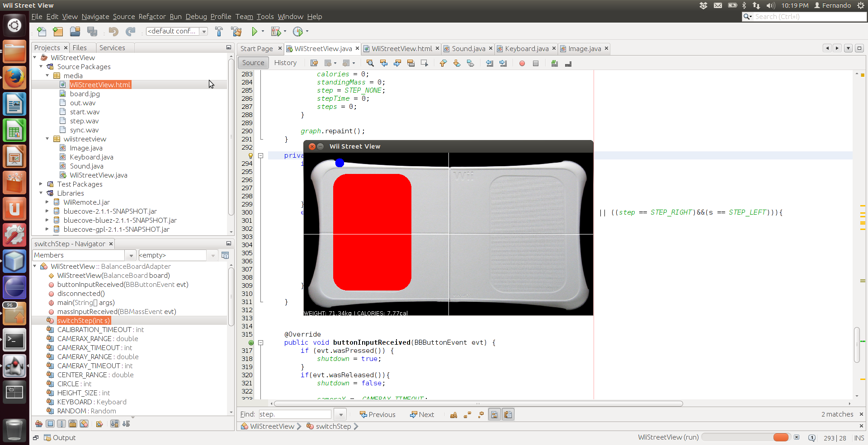Switch to the Sound.java tab
The height and width of the screenshot is (445, 868).
468,48
